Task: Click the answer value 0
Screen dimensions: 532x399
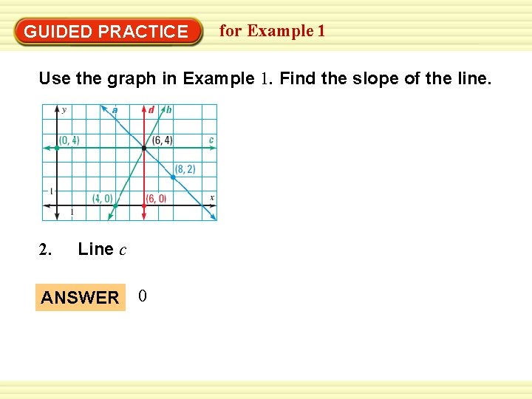Action: tap(143, 296)
